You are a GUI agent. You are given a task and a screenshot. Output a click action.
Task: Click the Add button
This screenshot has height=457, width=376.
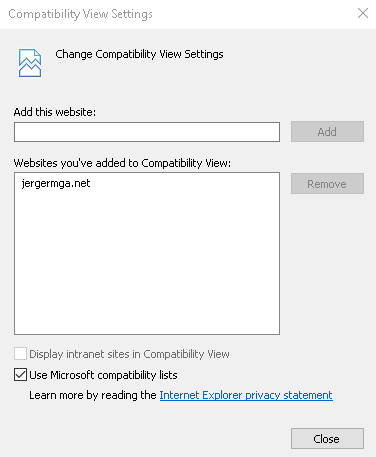click(x=327, y=132)
